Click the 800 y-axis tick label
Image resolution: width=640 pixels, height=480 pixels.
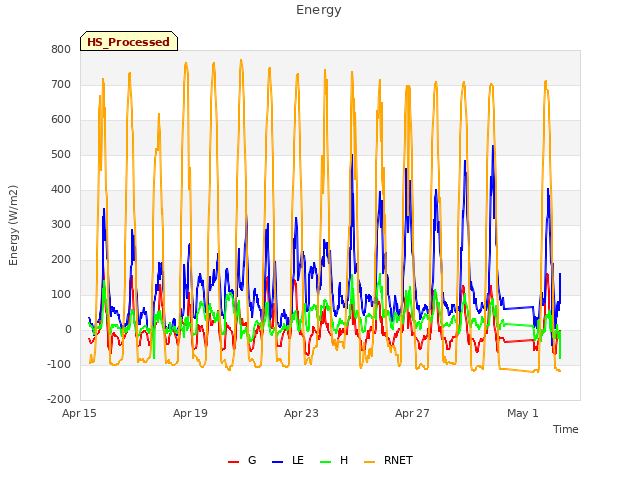pyautogui.click(x=61, y=49)
